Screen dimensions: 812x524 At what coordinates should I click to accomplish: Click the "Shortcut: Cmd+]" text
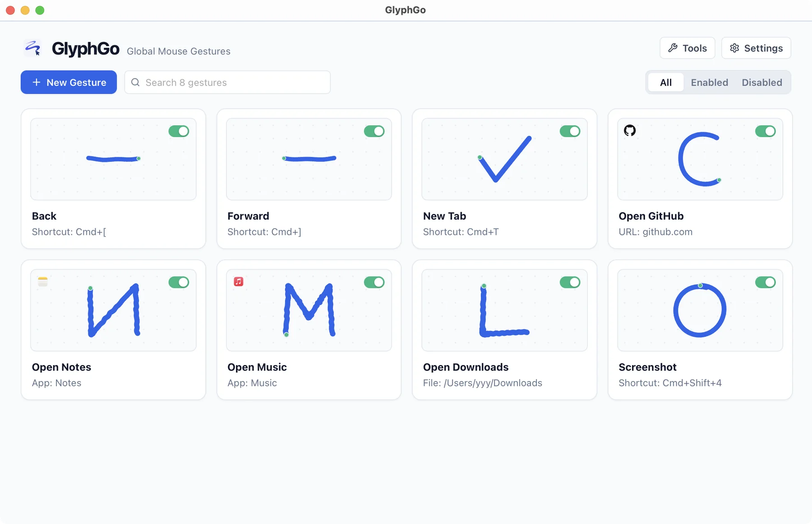[264, 232]
